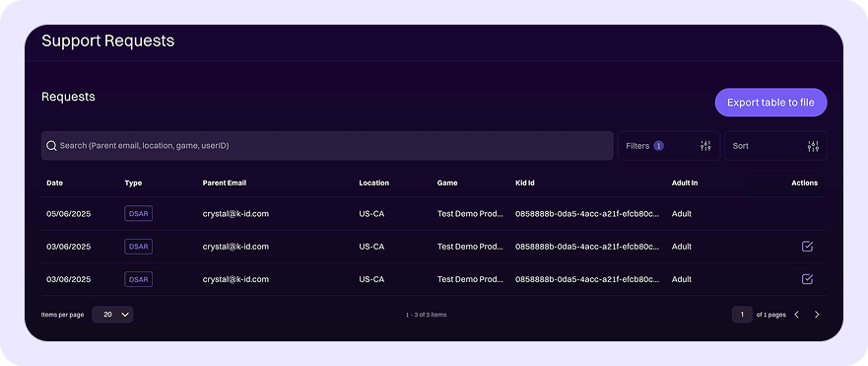Click the last row's checkmark action icon
This screenshot has height=366, width=868.
pos(807,279)
